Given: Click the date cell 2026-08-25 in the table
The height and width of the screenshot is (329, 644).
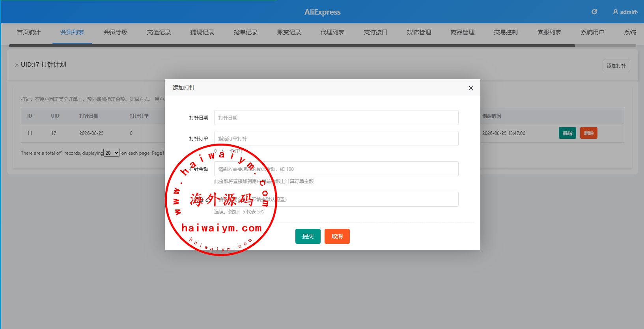Looking at the screenshot, I should (91, 133).
